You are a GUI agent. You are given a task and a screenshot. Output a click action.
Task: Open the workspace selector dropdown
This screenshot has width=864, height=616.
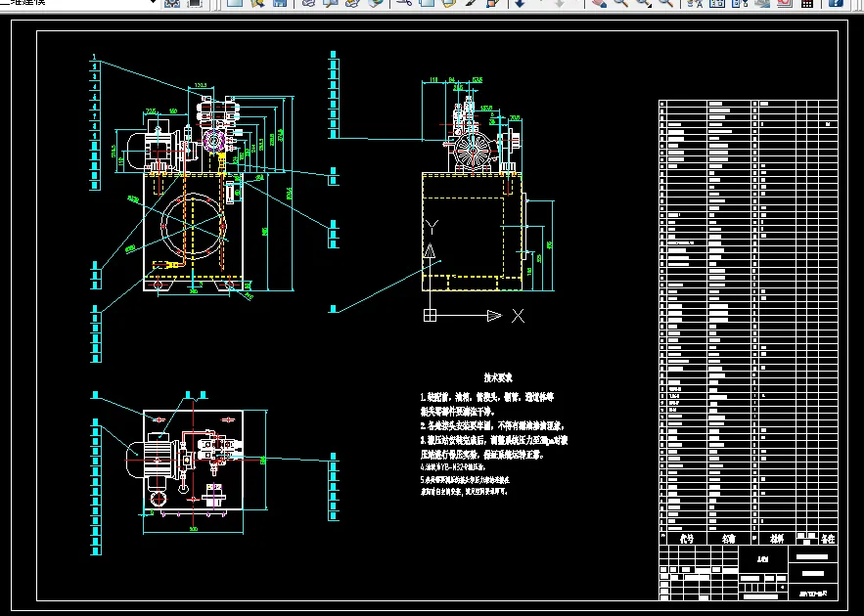coord(153,2)
